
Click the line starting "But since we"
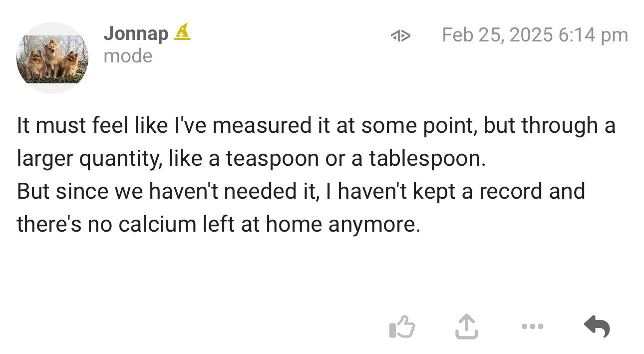301,192
